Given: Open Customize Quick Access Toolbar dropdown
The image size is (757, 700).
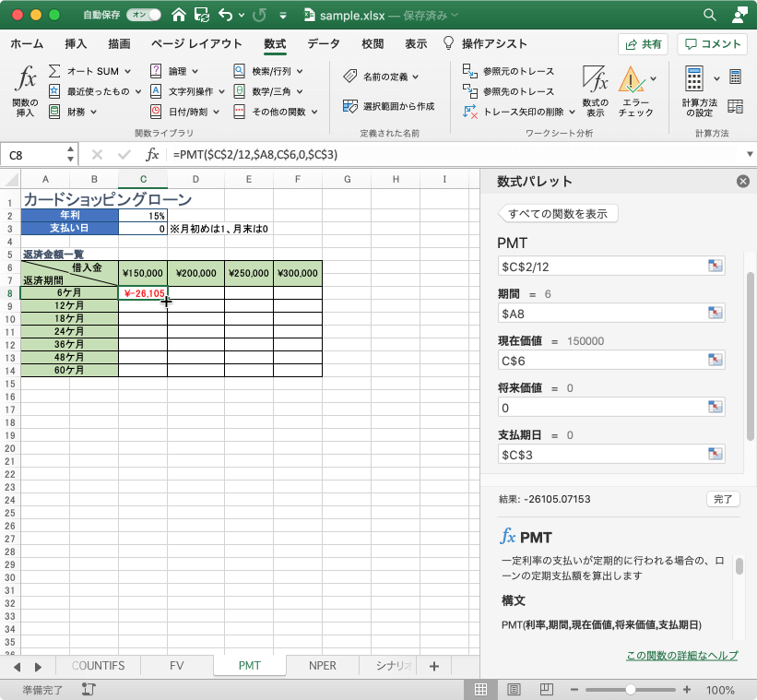Looking at the screenshot, I should point(283,16).
